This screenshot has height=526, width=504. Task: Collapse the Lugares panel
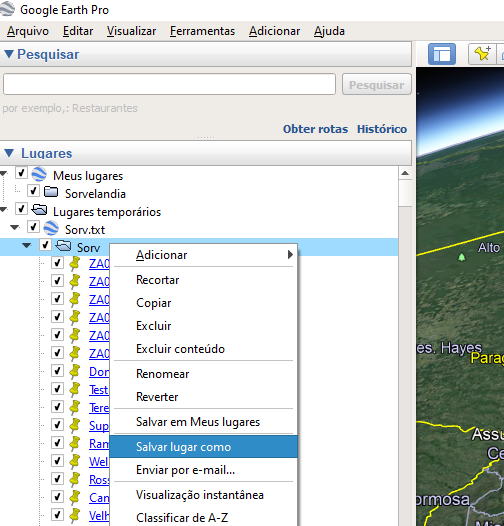click(9, 153)
